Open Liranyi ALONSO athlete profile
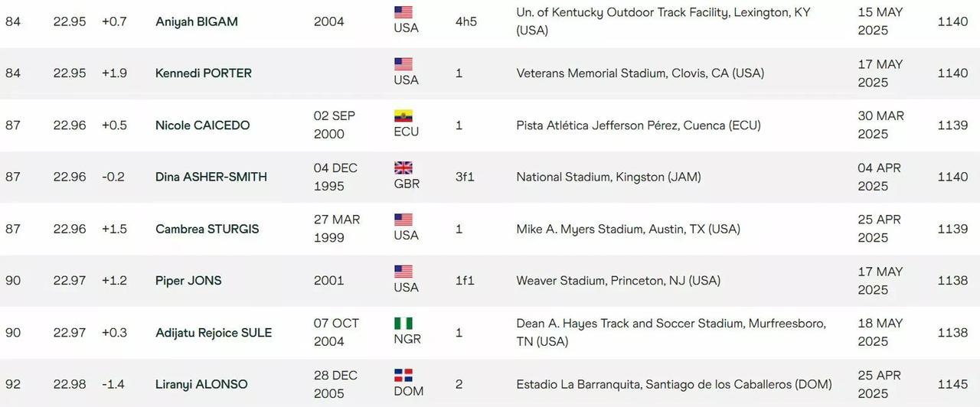This screenshot has width=980, height=407. 201,384
